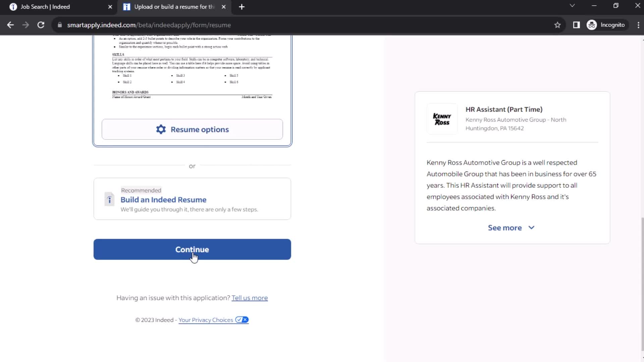The width and height of the screenshot is (644, 362).
Task: Expand the job description with See more
Action: tap(511, 227)
